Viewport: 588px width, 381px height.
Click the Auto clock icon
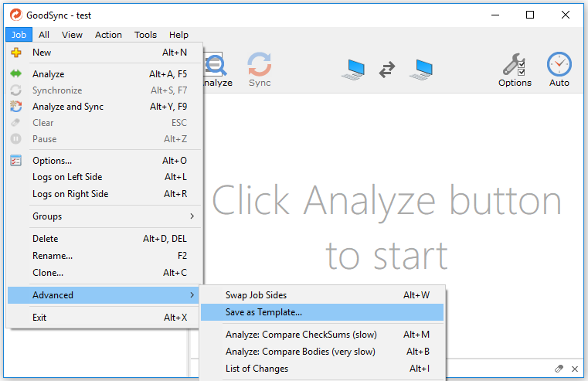[x=559, y=69]
